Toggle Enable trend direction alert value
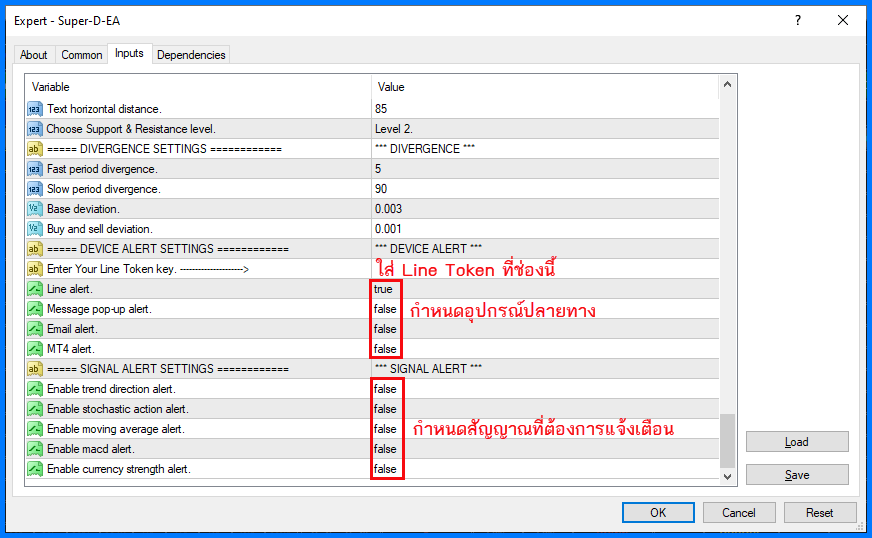 click(x=385, y=389)
